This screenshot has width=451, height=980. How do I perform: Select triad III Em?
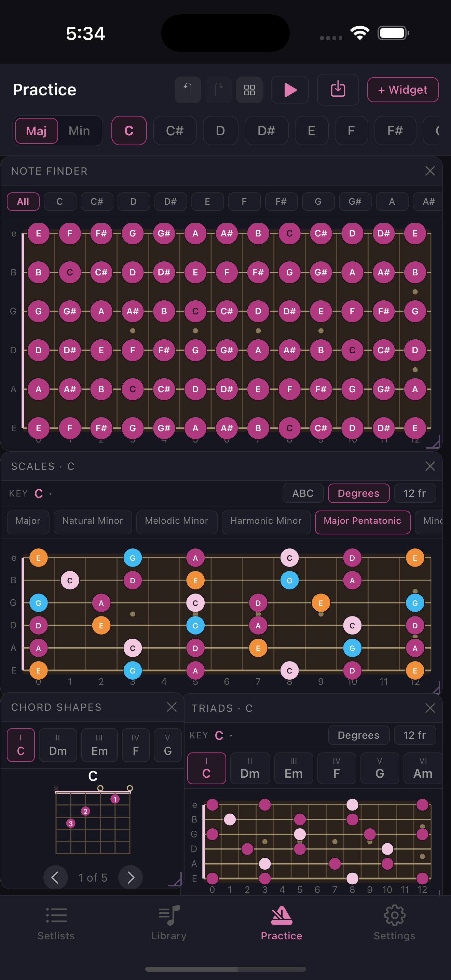[x=293, y=768]
